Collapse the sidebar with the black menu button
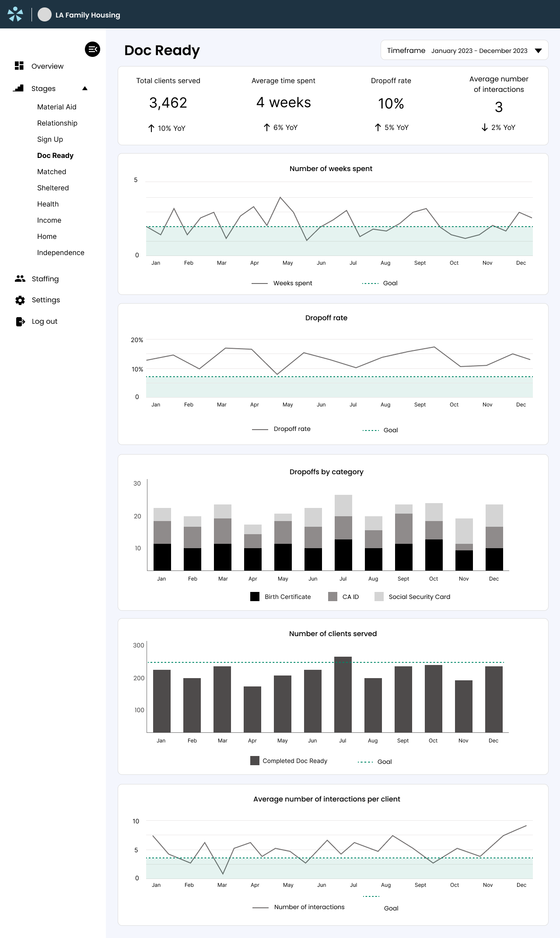560x938 pixels. click(92, 49)
